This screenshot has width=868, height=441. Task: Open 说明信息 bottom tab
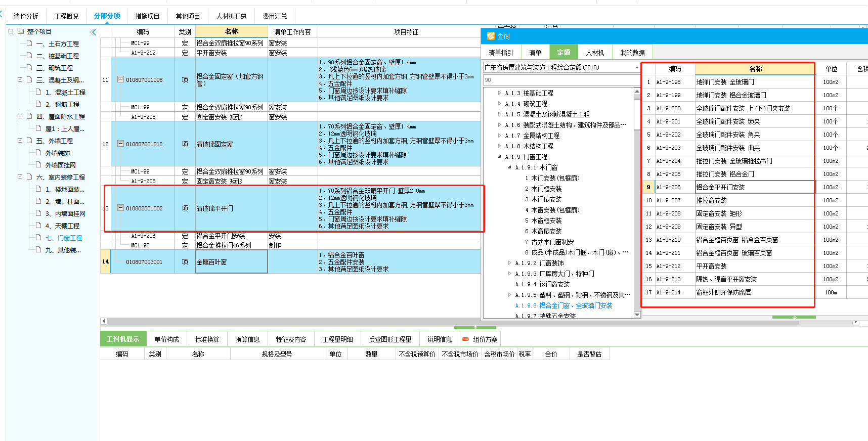pyautogui.click(x=440, y=339)
